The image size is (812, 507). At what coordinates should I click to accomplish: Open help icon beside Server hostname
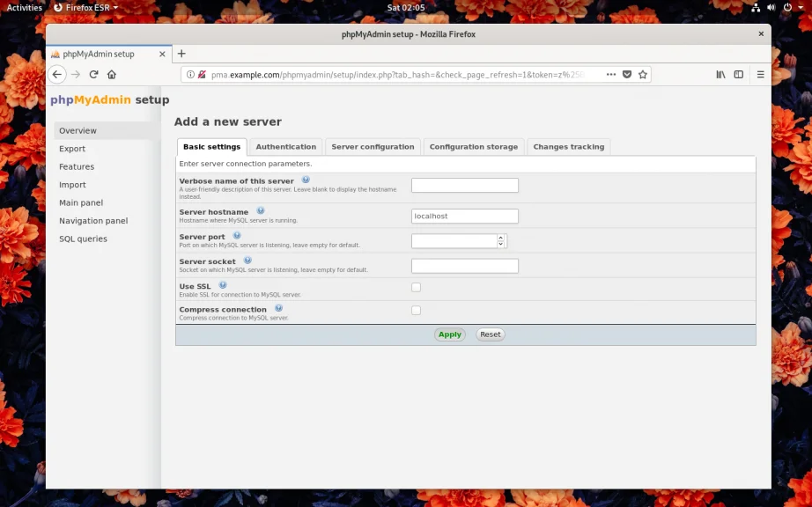pyautogui.click(x=261, y=210)
